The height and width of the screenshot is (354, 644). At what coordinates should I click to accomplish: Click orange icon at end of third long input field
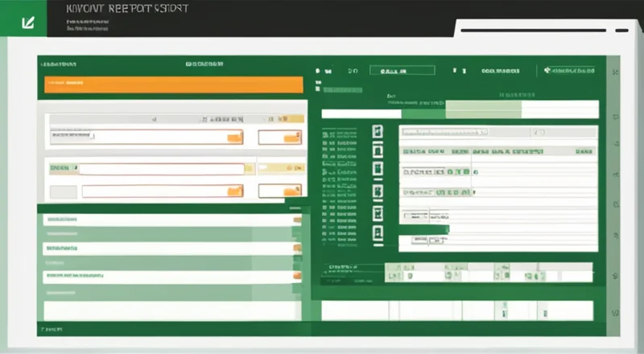[x=234, y=191]
